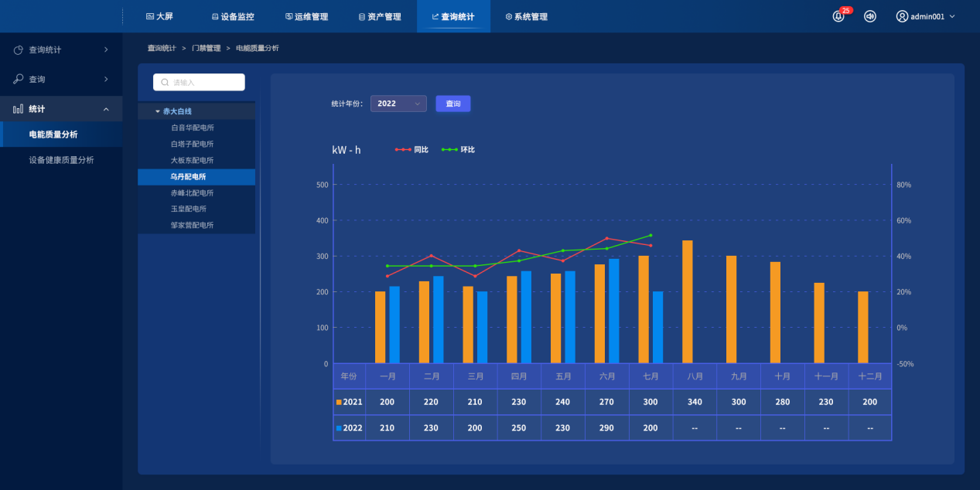
Task: Select 大板东配电所 in the tree
Action: click(196, 160)
